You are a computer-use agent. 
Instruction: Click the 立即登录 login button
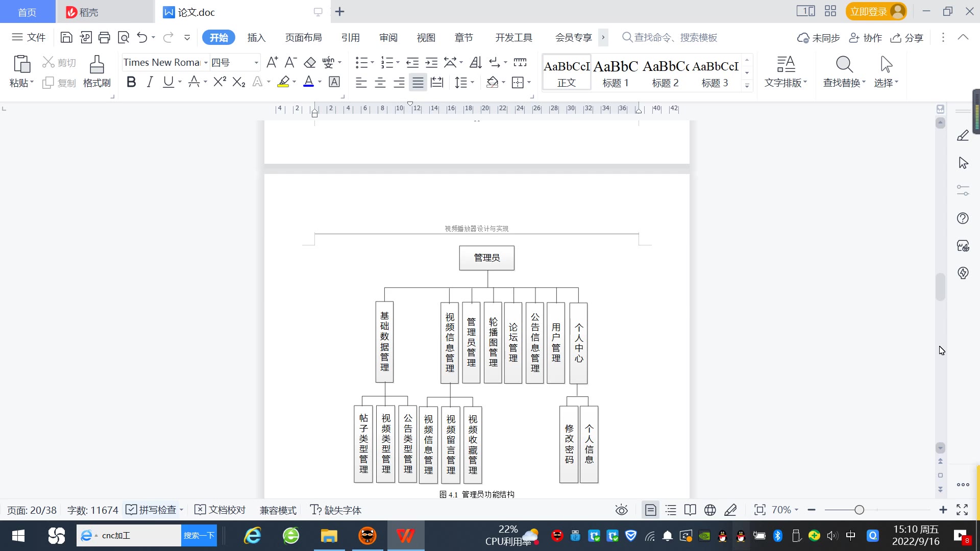[x=869, y=11]
